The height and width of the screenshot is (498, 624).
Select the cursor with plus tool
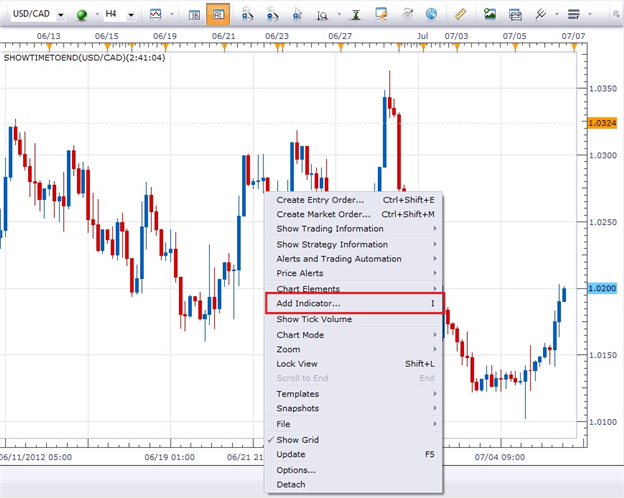tap(297, 15)
